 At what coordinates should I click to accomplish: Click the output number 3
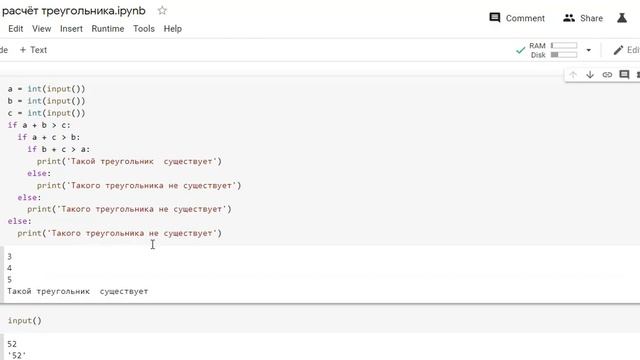click(9, 257)
